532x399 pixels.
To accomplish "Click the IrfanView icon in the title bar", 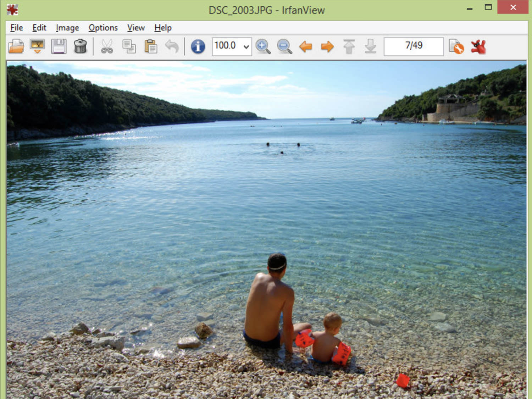I will [x=12, y=10].
